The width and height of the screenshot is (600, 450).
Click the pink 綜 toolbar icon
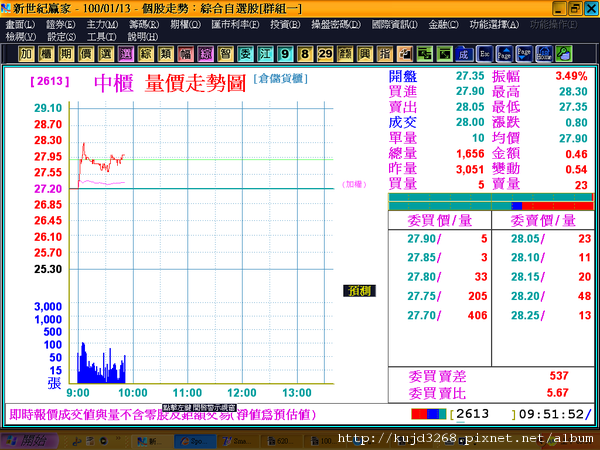pos(205,54)
